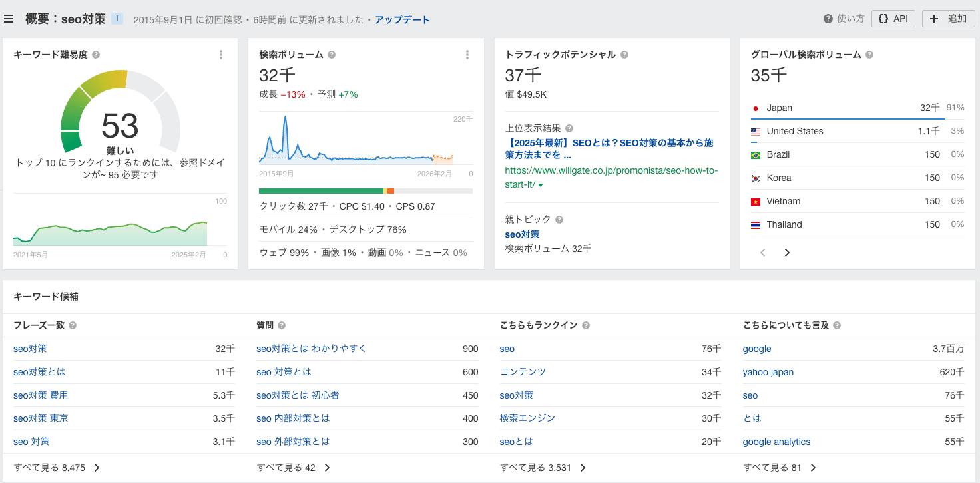The width and height of the screenshot is (980, 483).
Task: Open the hamburger navigation menu
Action: coord(9,18)
